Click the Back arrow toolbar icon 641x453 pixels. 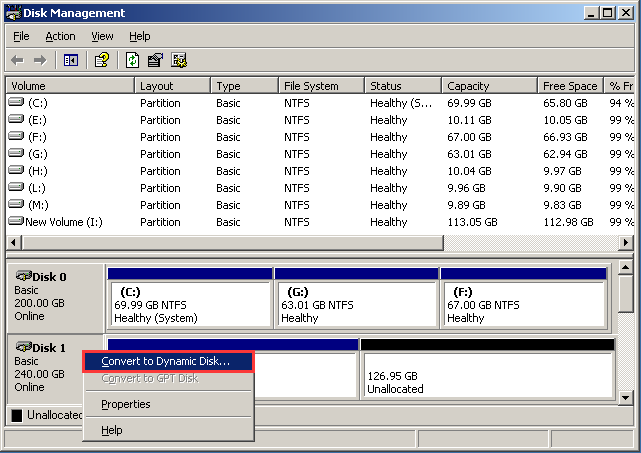tap(17, 61)
